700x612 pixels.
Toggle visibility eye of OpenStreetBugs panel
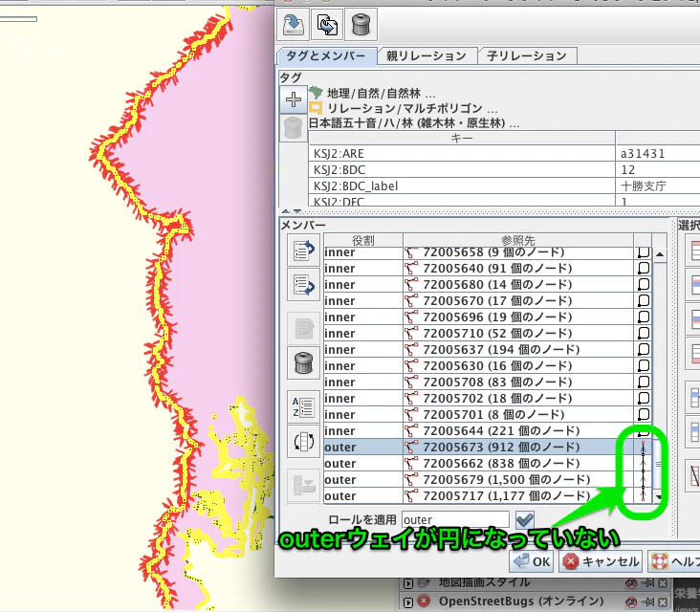(x=631, y=601)
